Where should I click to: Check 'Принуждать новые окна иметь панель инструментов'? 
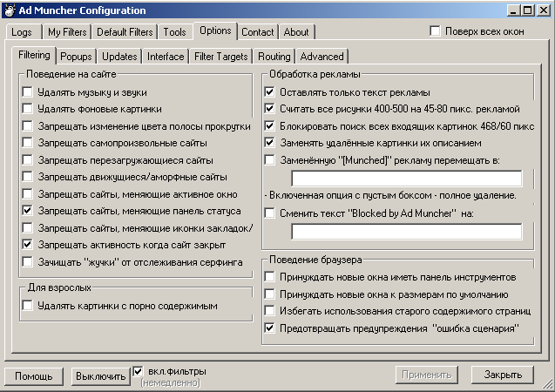[x=269, y=277]
